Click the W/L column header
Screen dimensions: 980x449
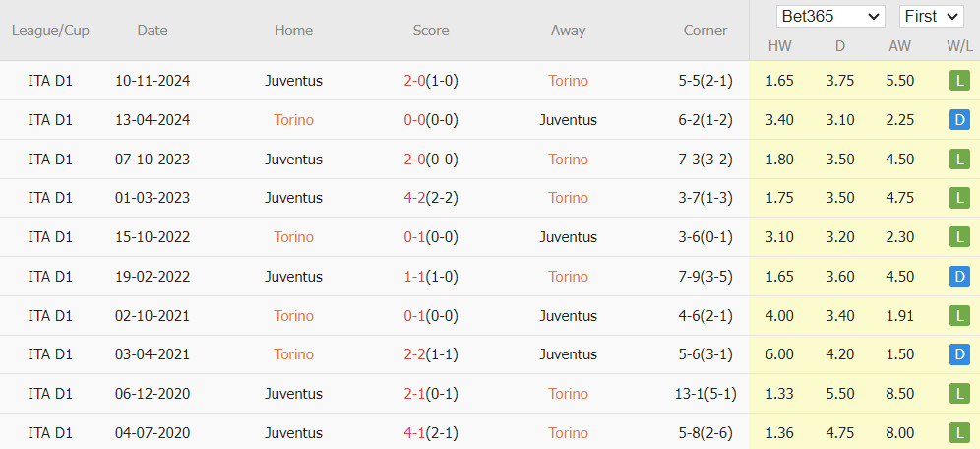pos(960,45)
